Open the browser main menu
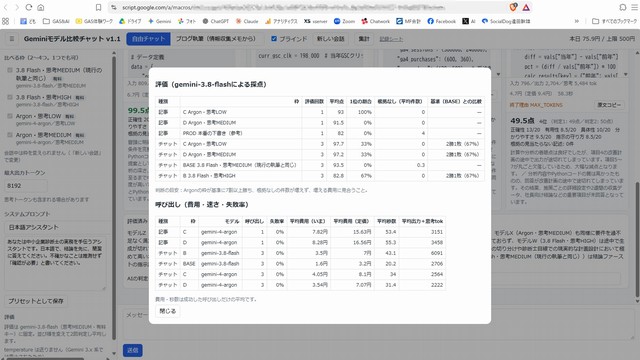This screenshot has width=640, height=360. (634, 7)
